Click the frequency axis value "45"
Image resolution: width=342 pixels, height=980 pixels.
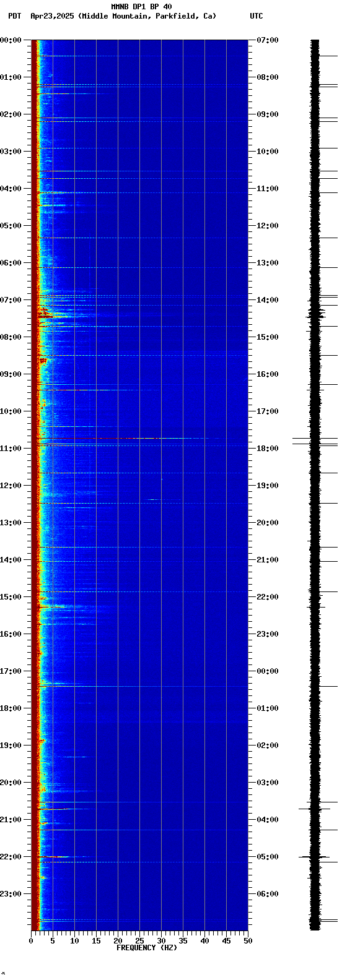coord(226,941)
